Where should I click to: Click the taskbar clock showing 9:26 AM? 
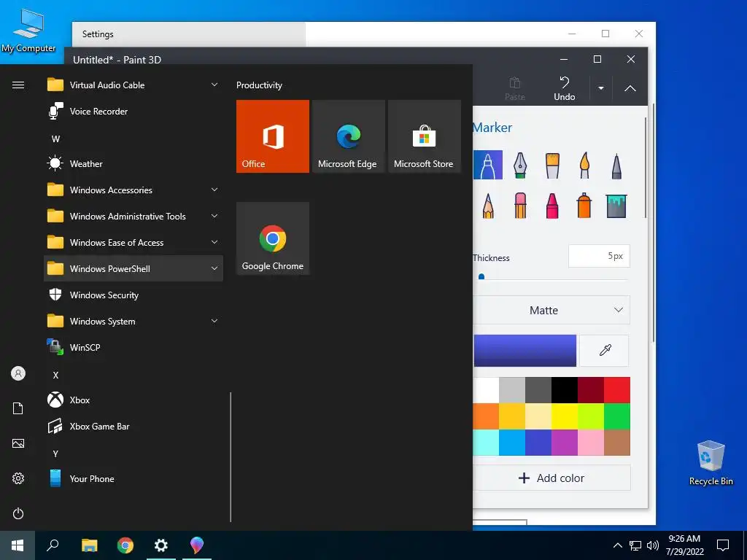click(684, 545)
